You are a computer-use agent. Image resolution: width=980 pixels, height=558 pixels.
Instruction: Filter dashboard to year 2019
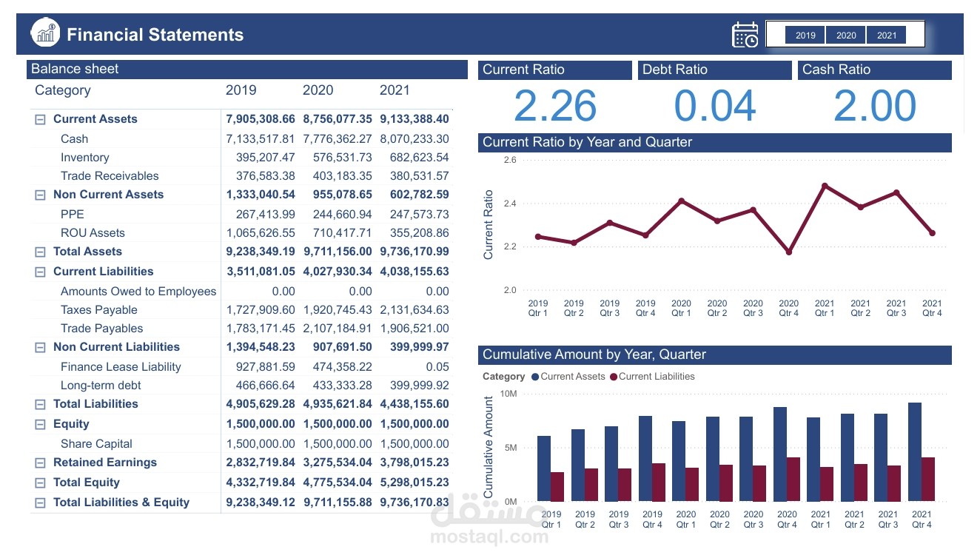pyautogui.click(x=805, y=36)
